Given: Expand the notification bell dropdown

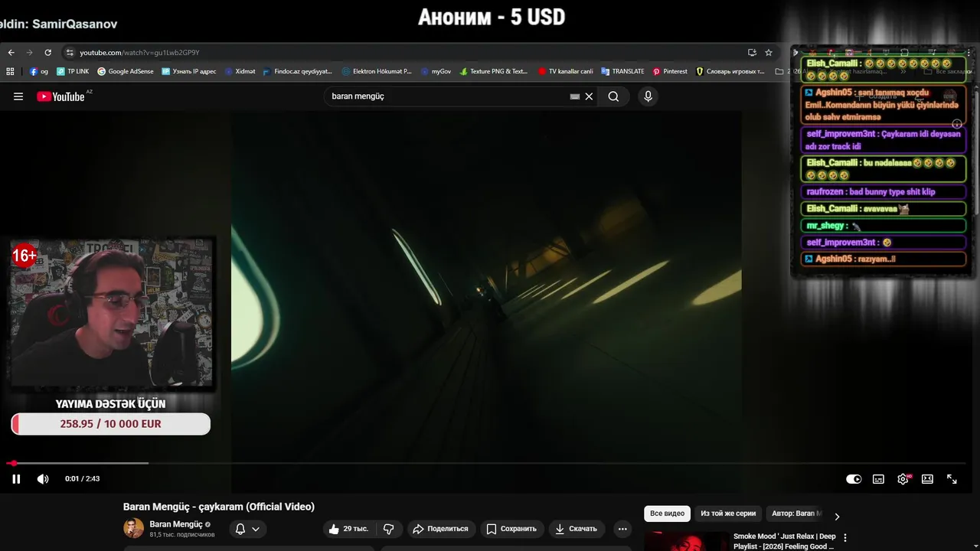Looking at the screenshot, I should coord(247,529).
